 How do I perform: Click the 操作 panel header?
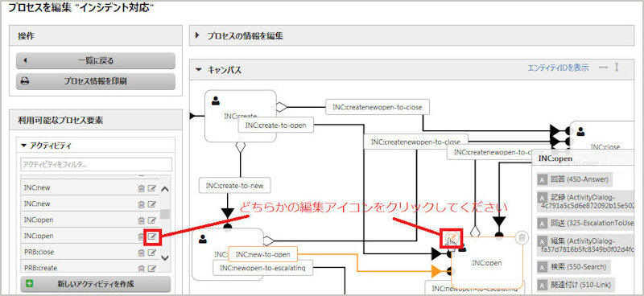tap(96, 35)
